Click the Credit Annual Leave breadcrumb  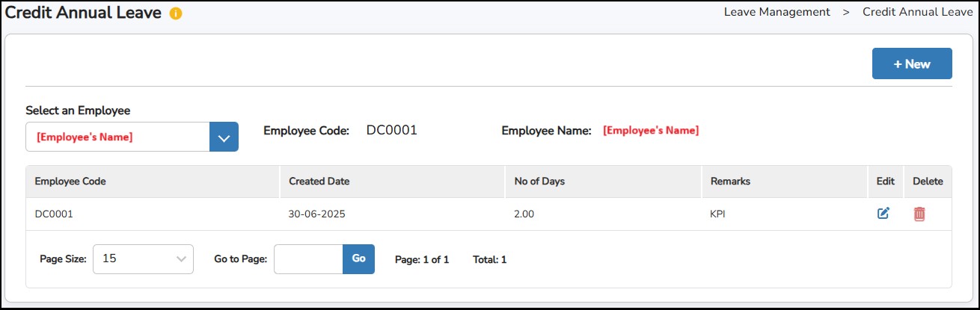click(917, 12)
